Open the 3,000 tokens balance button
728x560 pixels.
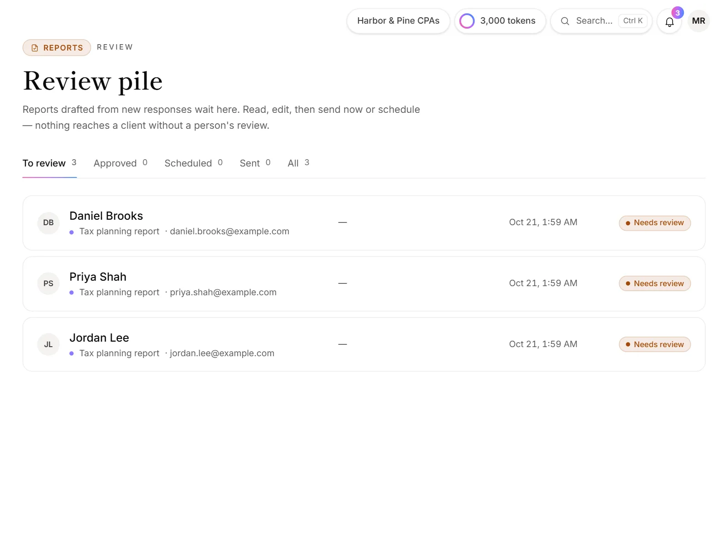(x=500, y=21)
